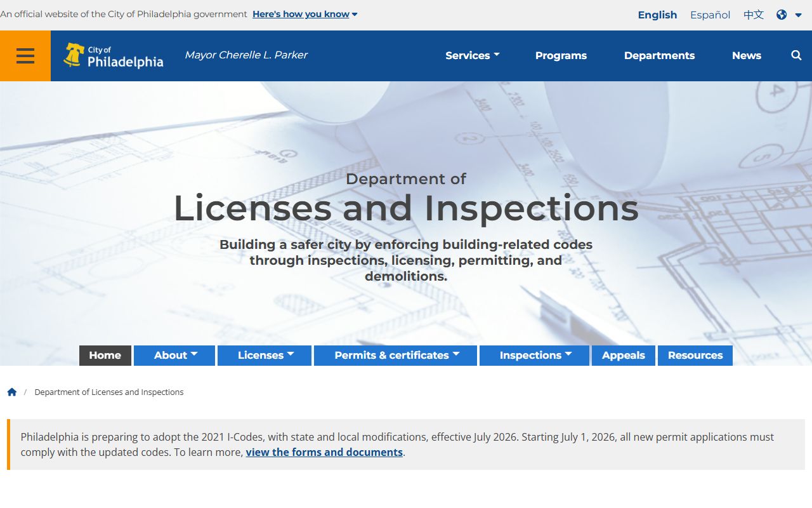Open Programs in the header navigation
Image resolution: width=812 pixels, height=508 pixels.
pos(561,55)
